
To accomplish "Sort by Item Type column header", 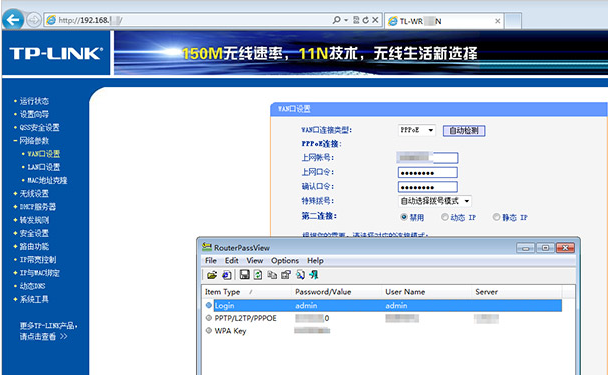I will coord(247,292).
